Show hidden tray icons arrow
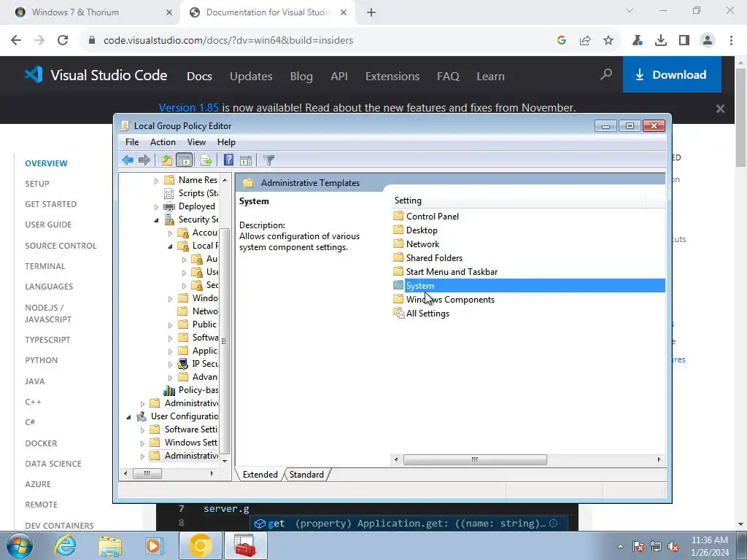This screenshot has height=560, width=747. [x=620, y=546]
